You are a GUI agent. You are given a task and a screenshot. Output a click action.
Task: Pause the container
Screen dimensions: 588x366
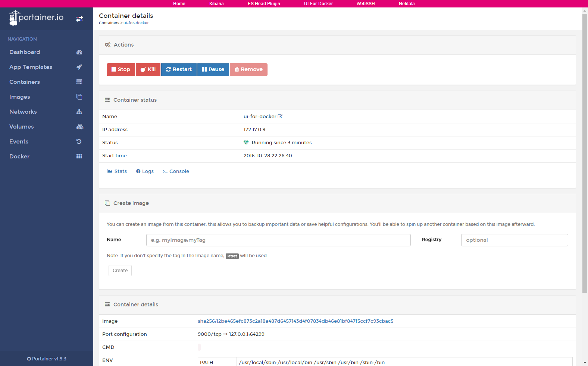click(x=213, y=70)
